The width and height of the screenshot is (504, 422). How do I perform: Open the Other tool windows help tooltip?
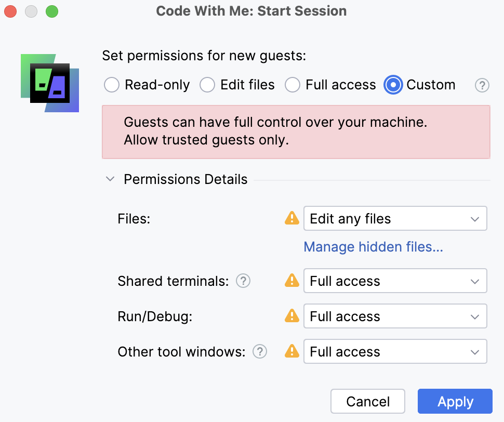pyautogui.click(x=259, y=351)
